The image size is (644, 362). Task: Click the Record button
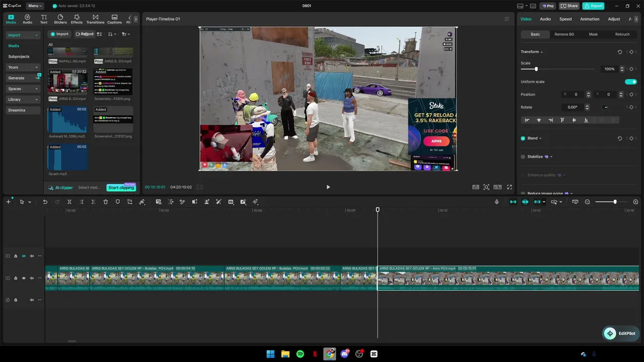[84, 34]
